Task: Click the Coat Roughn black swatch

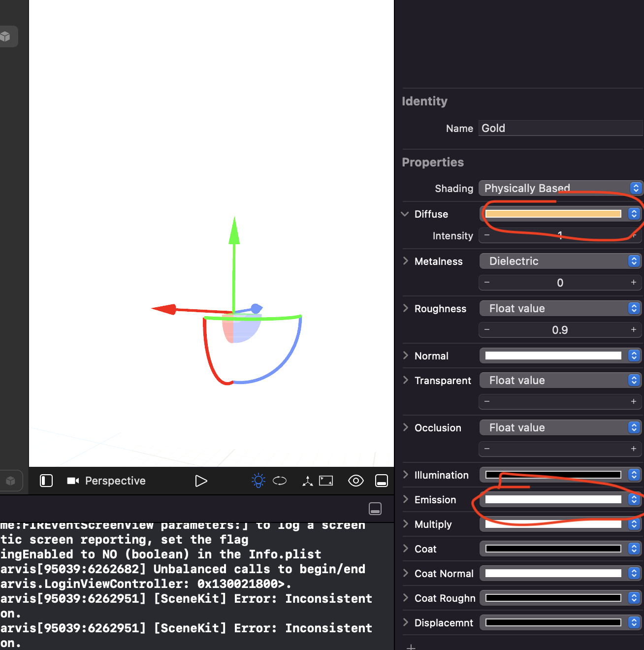Action: [553, 598]
